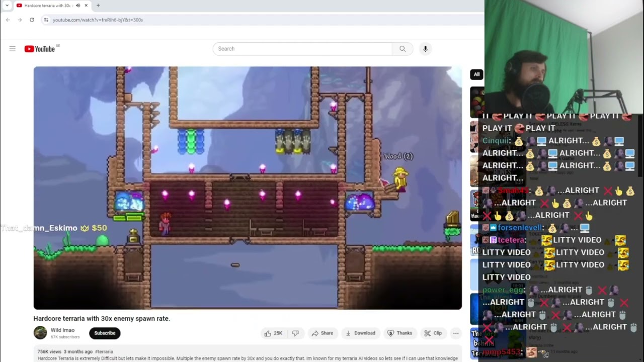Open site information icon in address bar
Image resolution: width=644 pixels, height=362 pixels.
pyautogui.click(x=46, y=20)
